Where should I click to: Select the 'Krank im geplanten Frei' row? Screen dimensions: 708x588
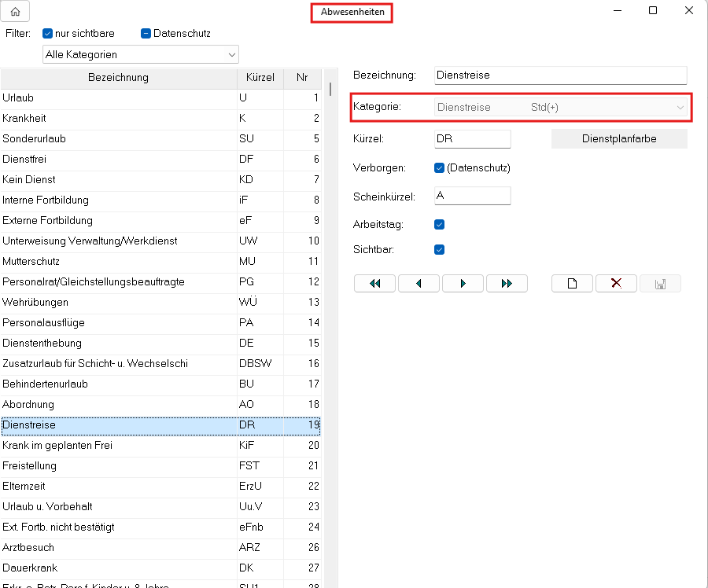point(160,446)
